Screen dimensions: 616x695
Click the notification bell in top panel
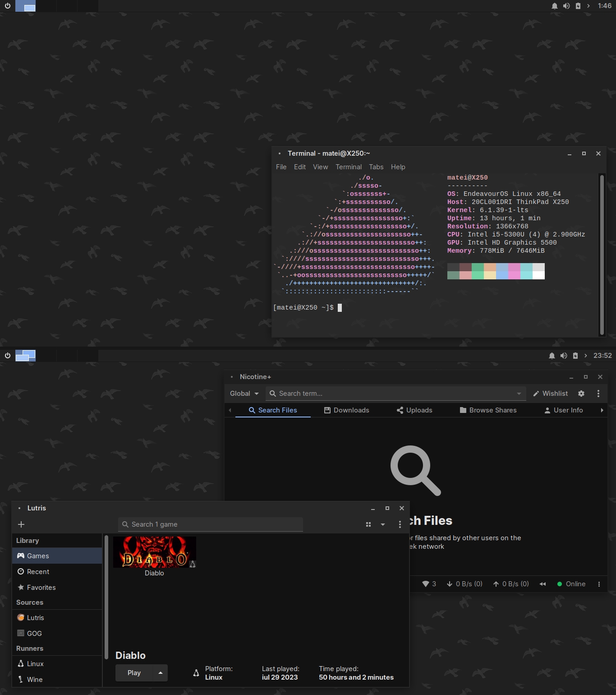coord(554,6)
